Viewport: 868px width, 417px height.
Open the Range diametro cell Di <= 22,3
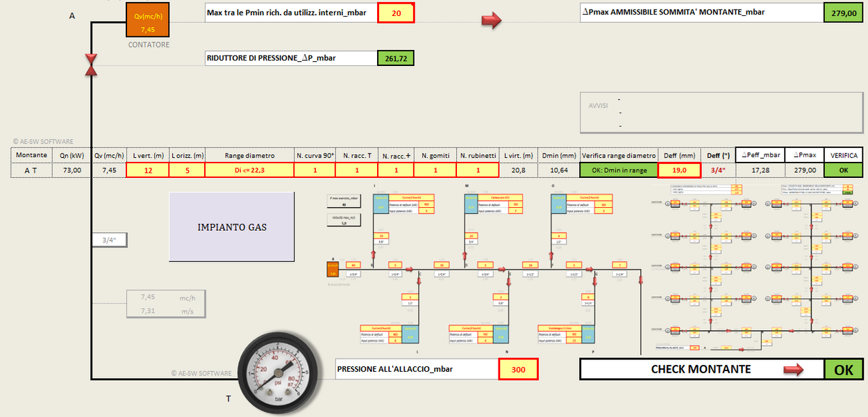tap(249, 170)
